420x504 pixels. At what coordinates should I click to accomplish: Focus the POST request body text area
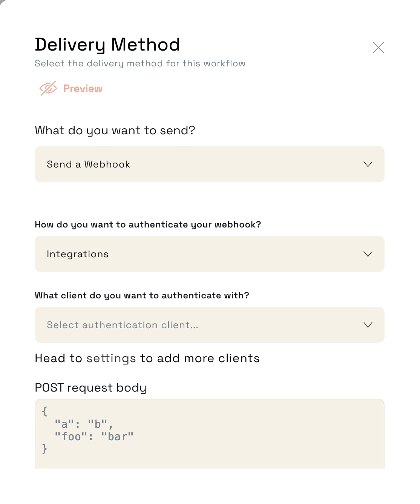click(x=210, y=434)
